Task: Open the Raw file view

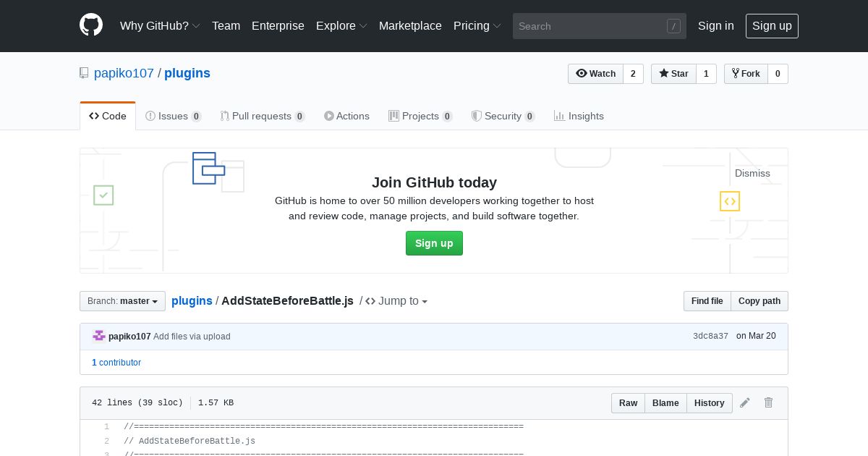Action: click(628, 403)
